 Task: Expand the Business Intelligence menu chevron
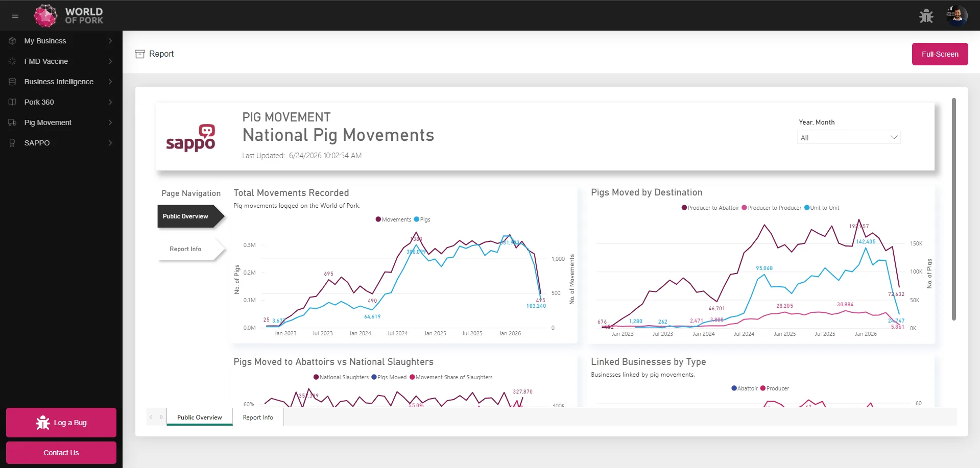[110, 82]
